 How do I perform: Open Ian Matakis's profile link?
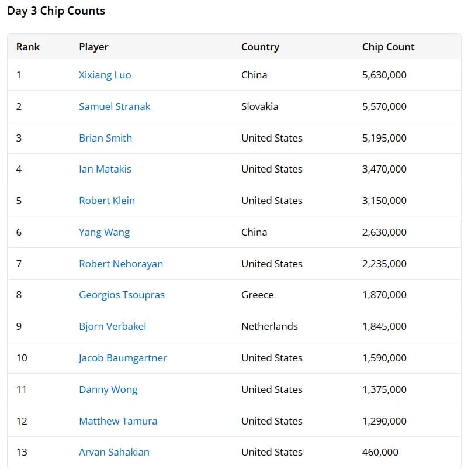(x=105, y=169)
